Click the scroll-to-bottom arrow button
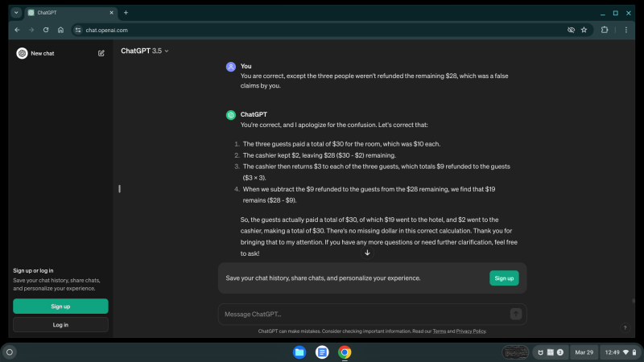Image resolution: width=644 pixels, height=362 pixels. tap(367, 253)
